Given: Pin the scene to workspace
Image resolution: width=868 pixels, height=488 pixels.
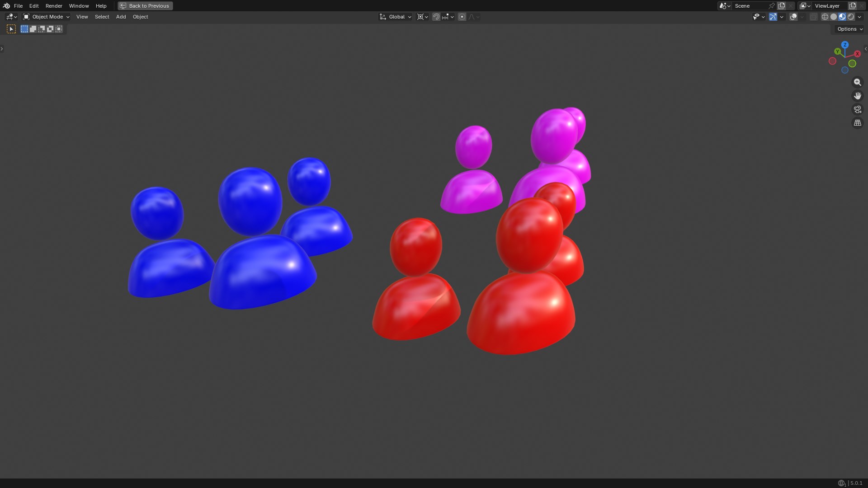Looking at the screenshot, I should [772, 6].
